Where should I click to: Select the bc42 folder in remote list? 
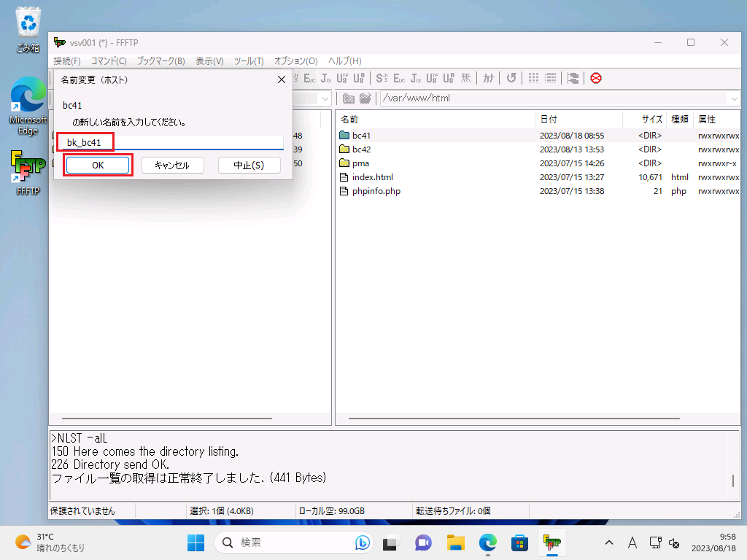tap(361, 149)
